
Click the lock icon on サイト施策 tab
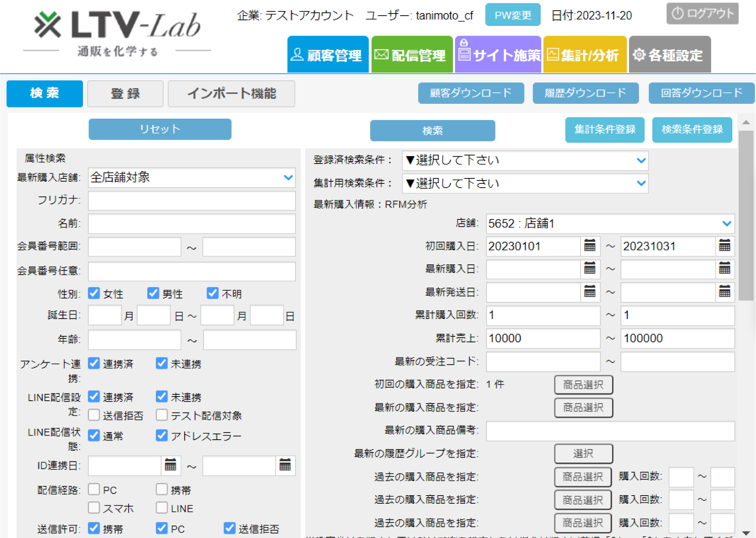coord(465,42)
